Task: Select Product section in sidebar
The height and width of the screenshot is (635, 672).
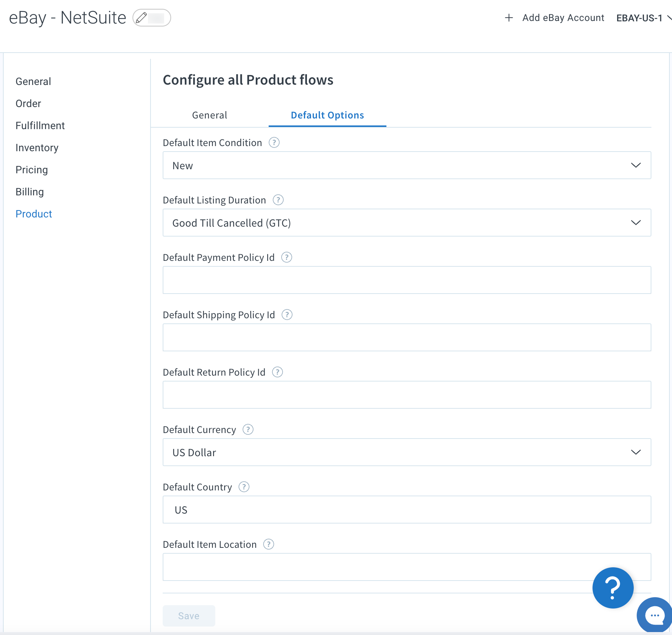Action: (34, 214)
